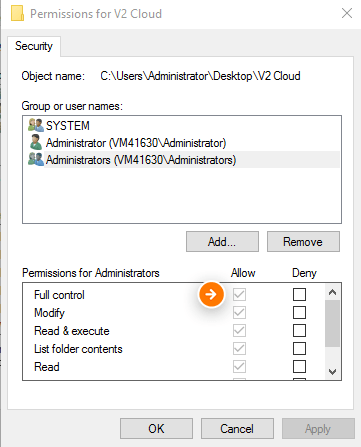The width and height of the screenshot is (361, 447).
Task: Check Deny for Read
Action: (299, 366)
